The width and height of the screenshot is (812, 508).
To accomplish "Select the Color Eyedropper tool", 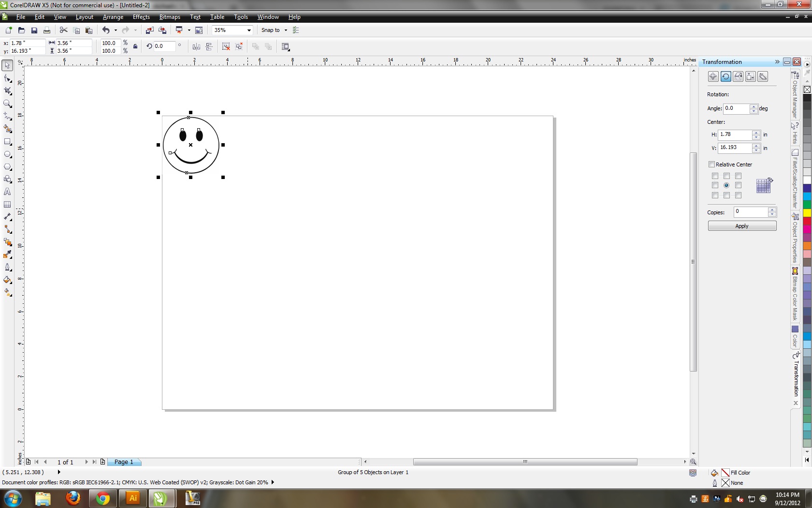I will [x=7, y=255].
